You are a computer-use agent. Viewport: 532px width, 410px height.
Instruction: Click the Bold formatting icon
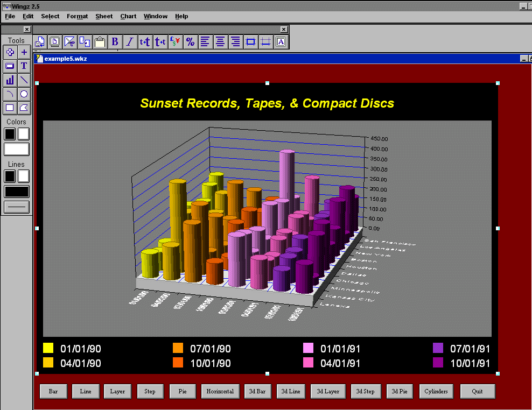tap(115, 42)
